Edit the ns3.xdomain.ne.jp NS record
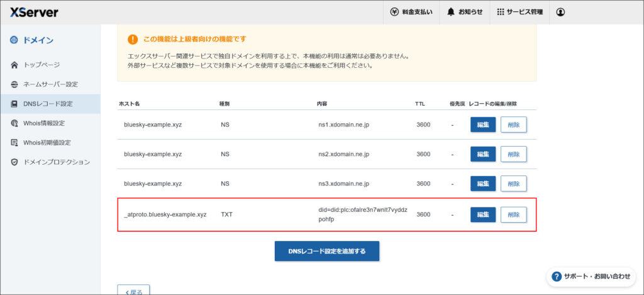644x295 pixels. click(x=482, y=184)
